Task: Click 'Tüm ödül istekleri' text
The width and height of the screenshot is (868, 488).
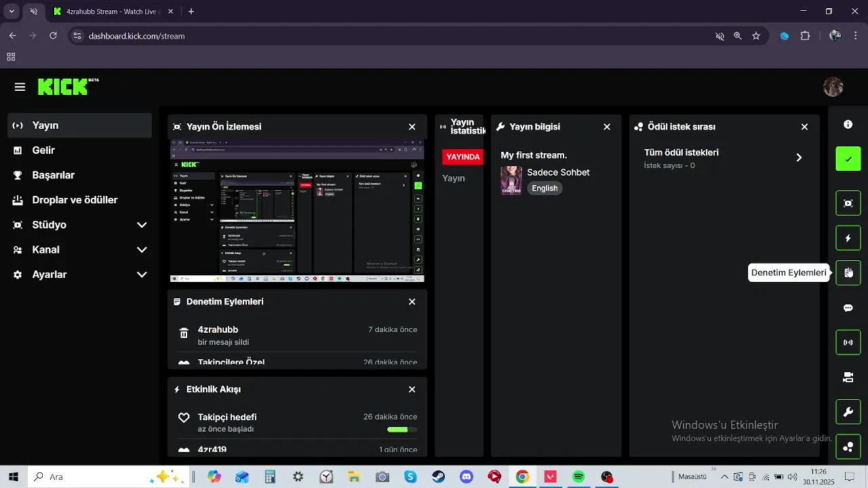Action: [682, 152]
